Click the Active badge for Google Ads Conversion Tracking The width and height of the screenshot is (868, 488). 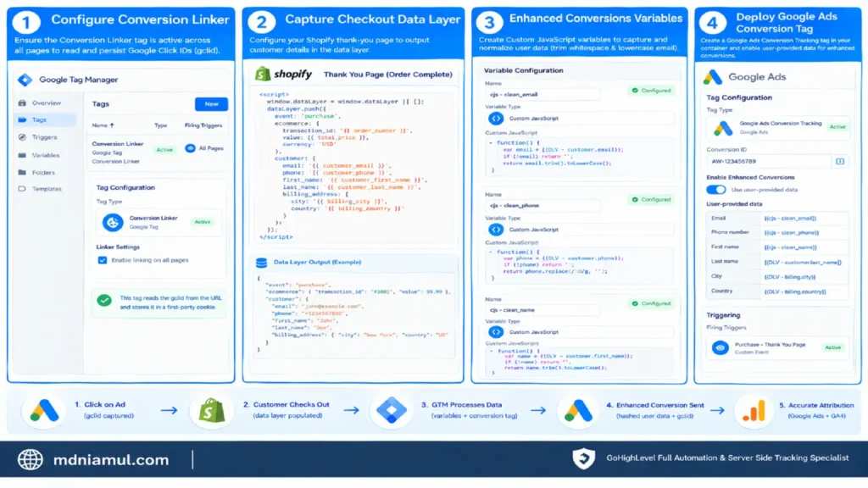tap(837, 127)
